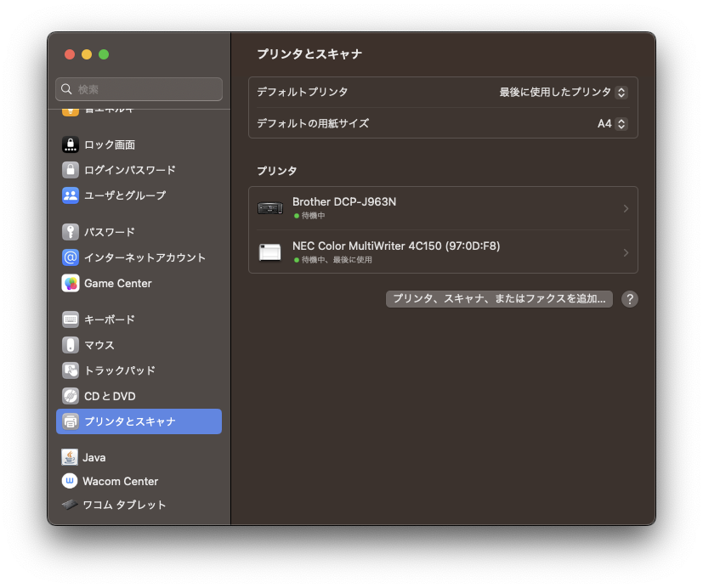Click the ユーザとグループ people icon
Screen dimensions: 703x588
coord(71,195)
